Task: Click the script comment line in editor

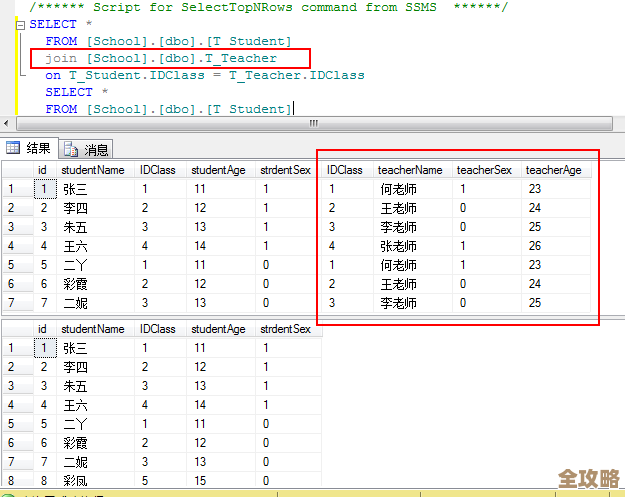Action: tap(269, 7)
